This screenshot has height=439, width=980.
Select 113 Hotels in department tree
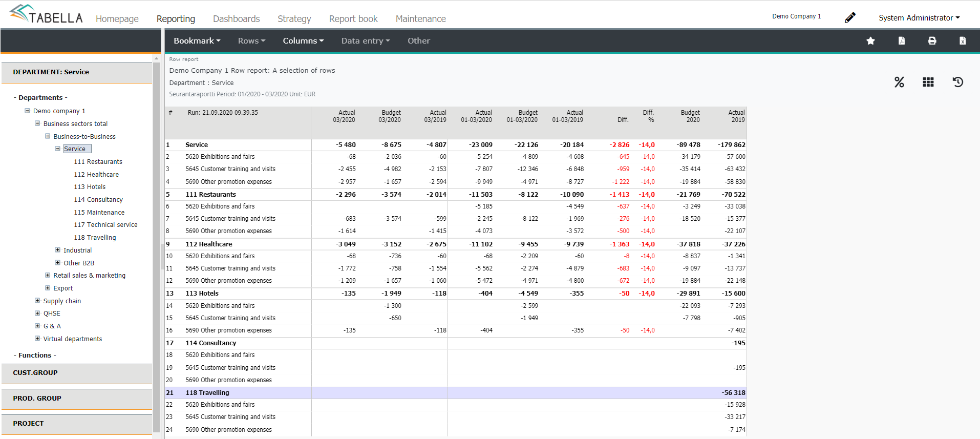pyautogui.click(x=90, y=187)
